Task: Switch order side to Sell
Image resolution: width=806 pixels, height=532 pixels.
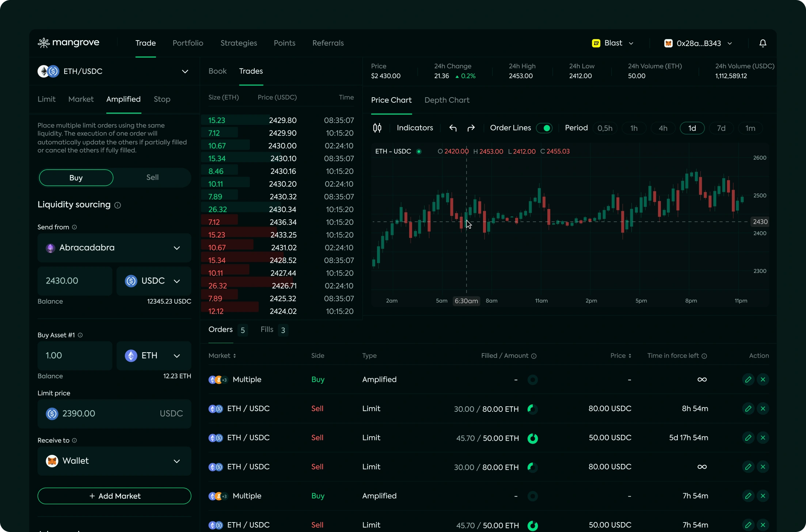Action: coord(152,178)
